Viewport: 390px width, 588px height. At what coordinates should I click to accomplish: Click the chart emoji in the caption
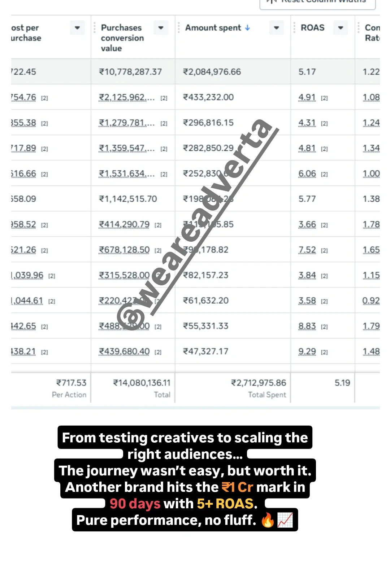pos(285,520)
